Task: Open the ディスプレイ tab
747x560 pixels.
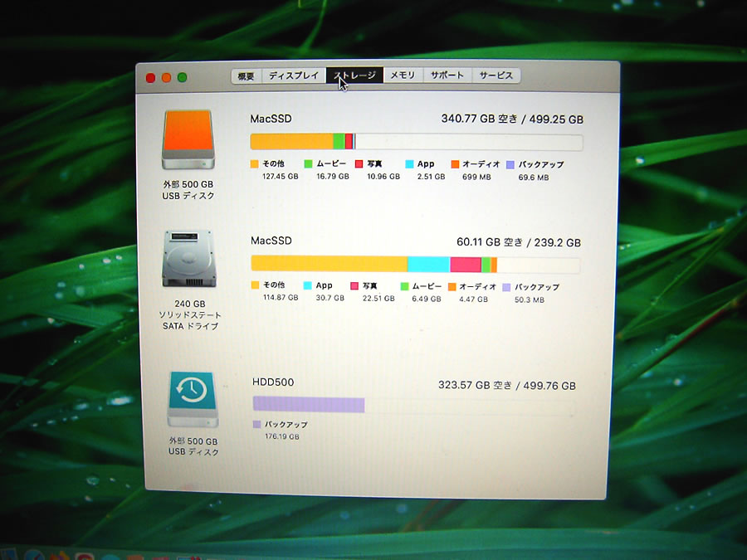Action: pos(294,75)
